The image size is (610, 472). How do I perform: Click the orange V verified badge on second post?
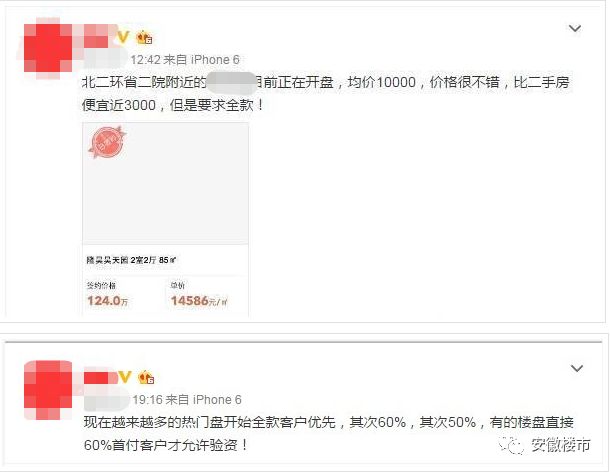[x=124, y=377]
